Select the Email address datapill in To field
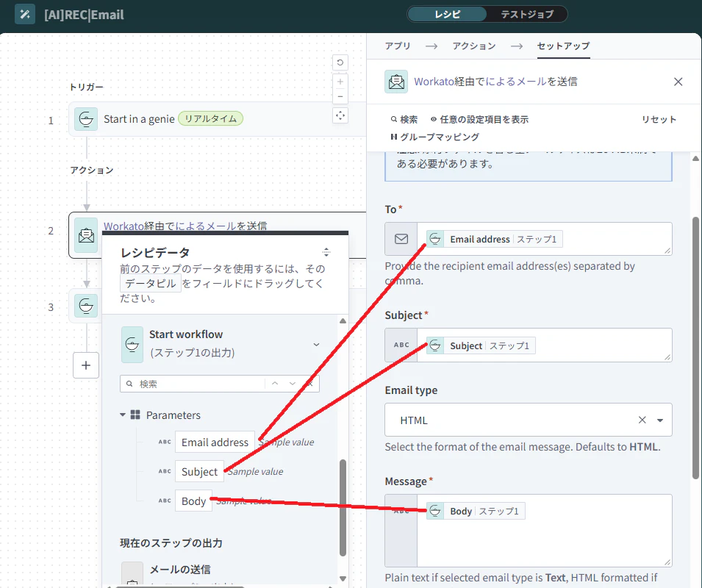 [494, 239]
